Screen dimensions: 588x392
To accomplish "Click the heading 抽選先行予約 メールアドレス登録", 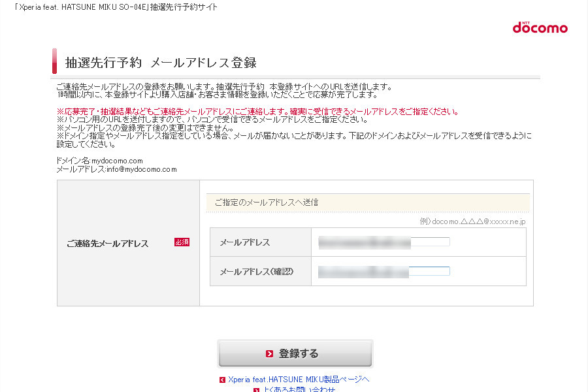I will point(161,62).
